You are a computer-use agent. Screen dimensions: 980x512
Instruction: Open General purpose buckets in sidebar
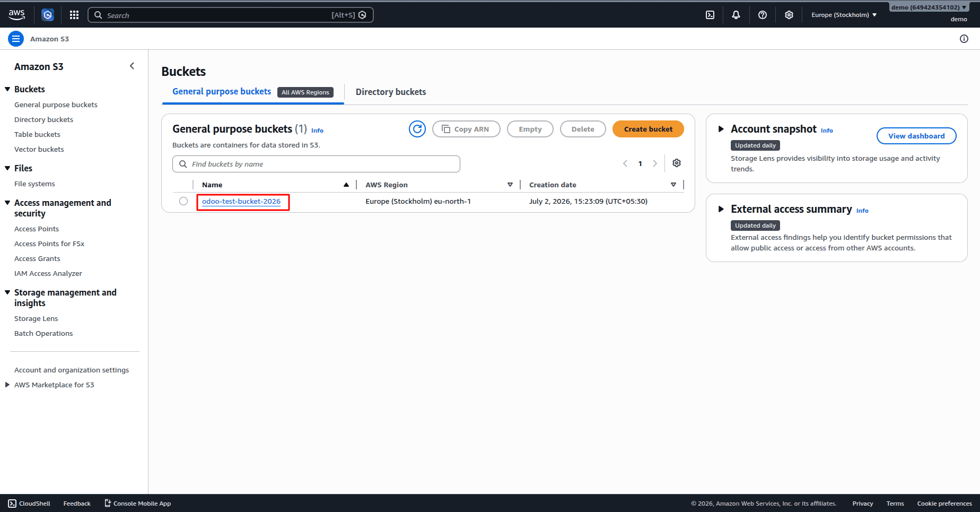56,105
